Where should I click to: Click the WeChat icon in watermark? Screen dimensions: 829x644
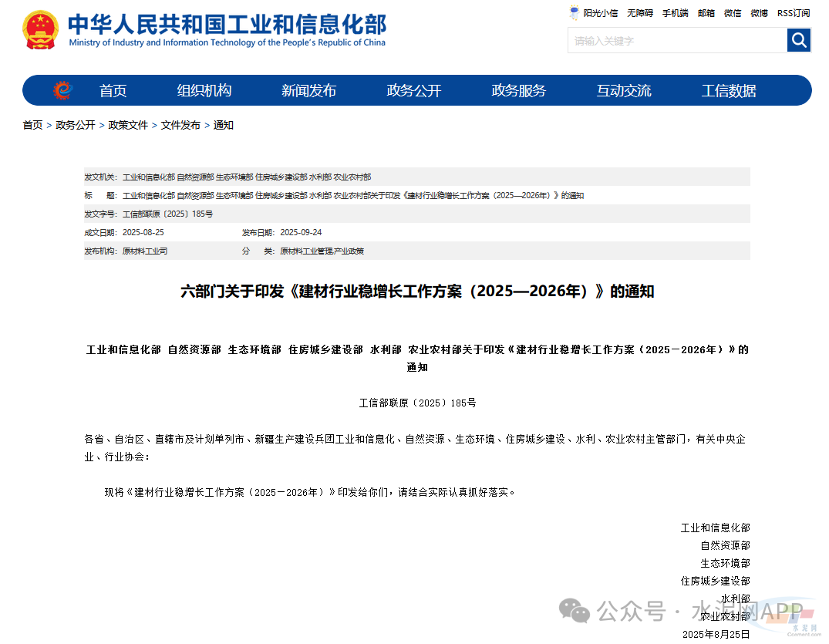(x=575, y=612)
